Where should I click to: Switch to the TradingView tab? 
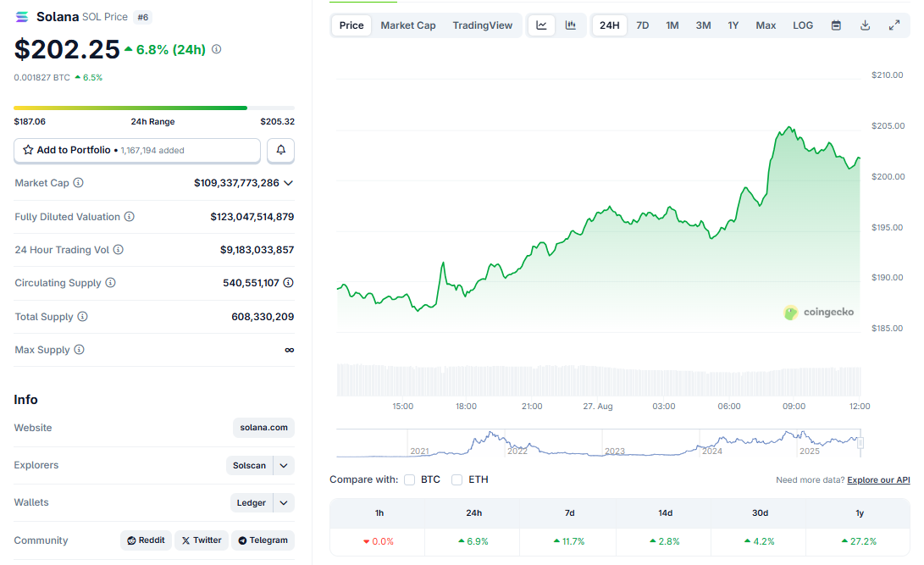pyautogui.click(x=482, y=25)
